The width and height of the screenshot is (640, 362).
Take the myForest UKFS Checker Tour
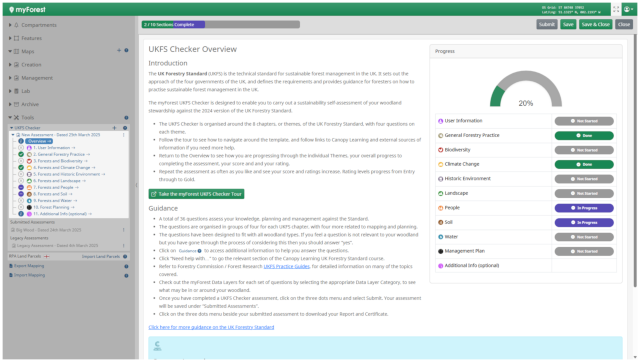pyautogui.click(x=196, y=194)
